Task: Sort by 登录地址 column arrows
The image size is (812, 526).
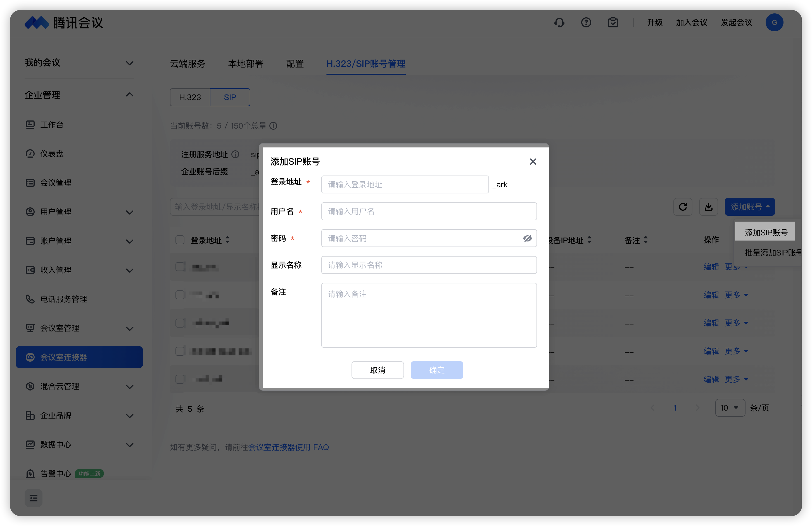Action: pyautogui.click(x=227, y=240)
